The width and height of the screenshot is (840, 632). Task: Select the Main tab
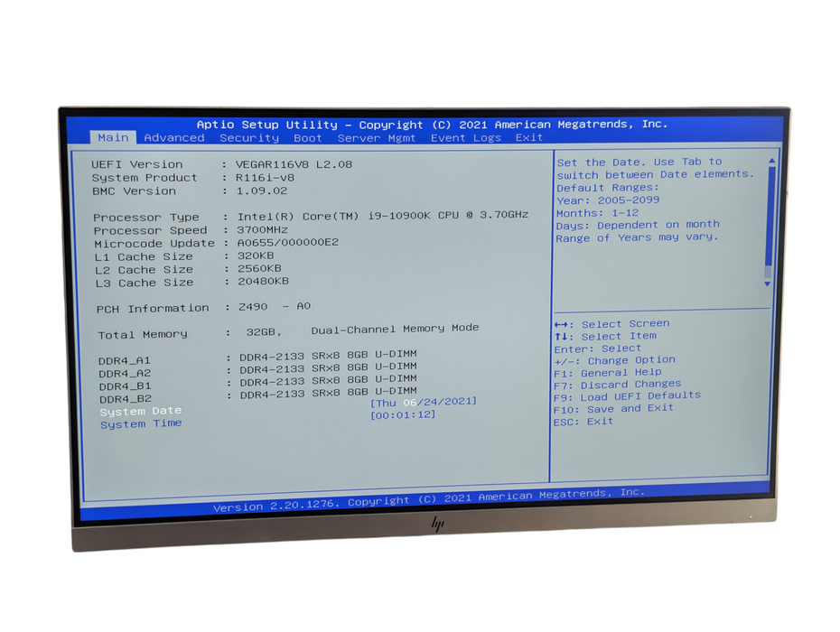113,137
